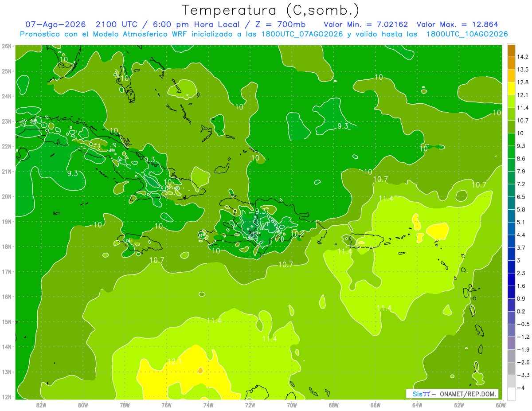Click the '1800UTC_10AGO2026' valid-until time text

point(467,34)
